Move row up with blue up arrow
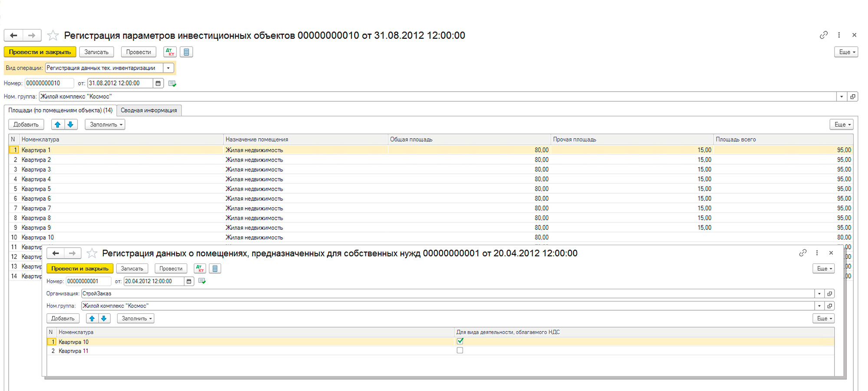Viewport: 868px width, 391px height. (58, 125)
